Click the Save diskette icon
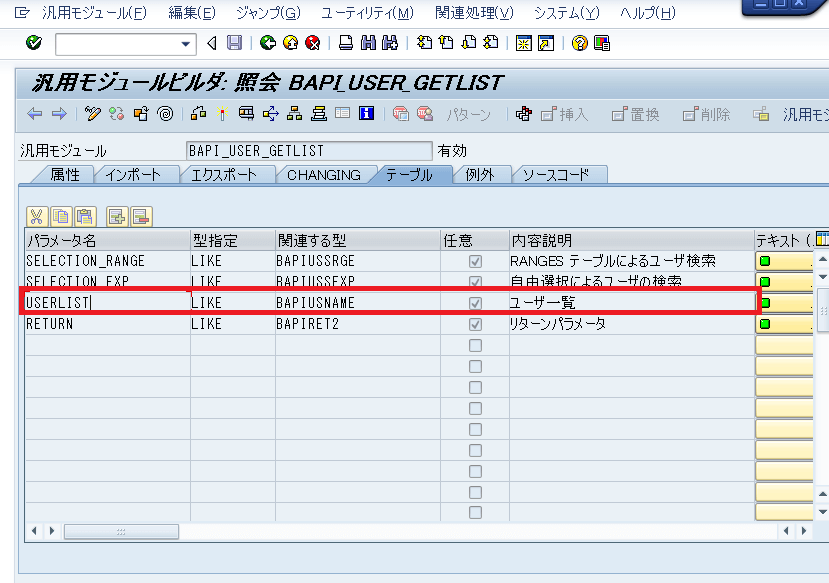 tap(234, 43)
